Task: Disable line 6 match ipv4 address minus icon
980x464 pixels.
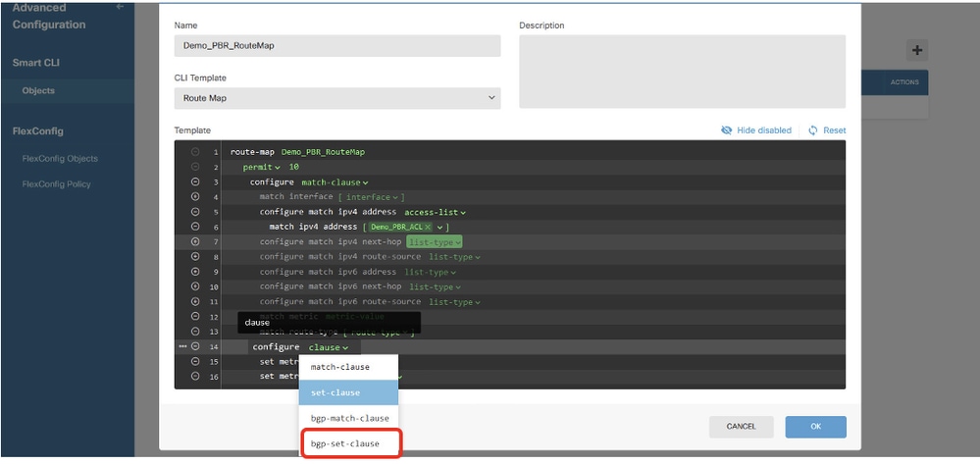Action: 195,227
